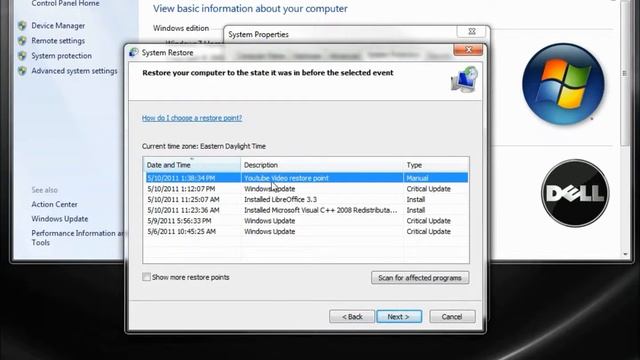Select the 5/10/2011 1:12:07 PM restore point
640x360 pixels.
[307, 189]
